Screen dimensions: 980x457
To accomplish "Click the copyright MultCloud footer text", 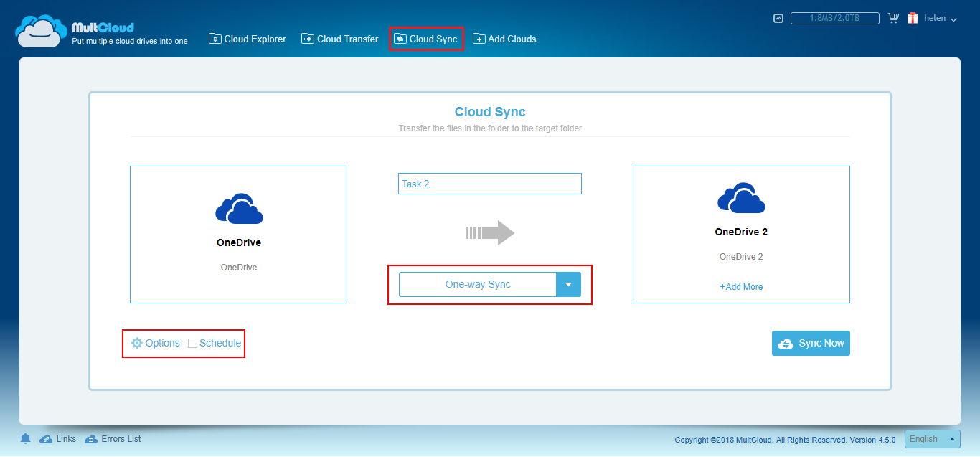I will (x=786, y=440).
